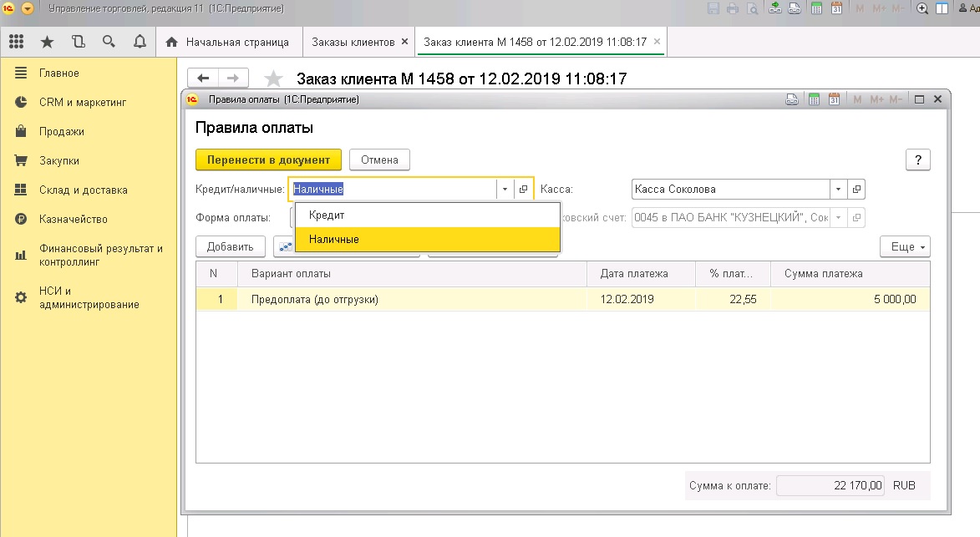980x537 pixels.
Task: Open the Еще dropdown menu
Action: pyautogui.click(x=905, y=247)
